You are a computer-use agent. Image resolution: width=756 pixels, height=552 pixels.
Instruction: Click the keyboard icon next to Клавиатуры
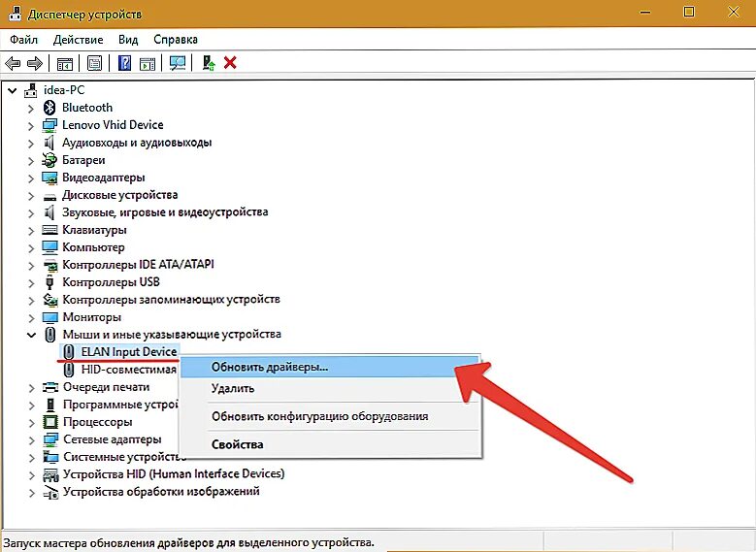click(49, 230)
